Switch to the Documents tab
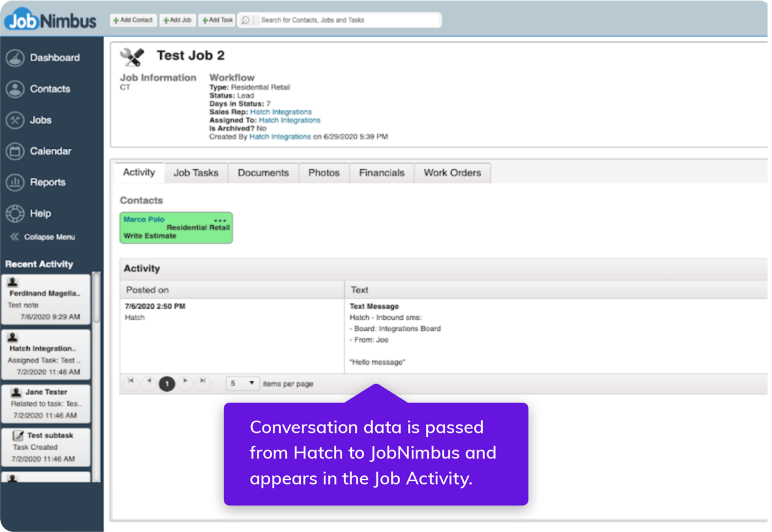The image size is (772, 532). click(262, 172)
